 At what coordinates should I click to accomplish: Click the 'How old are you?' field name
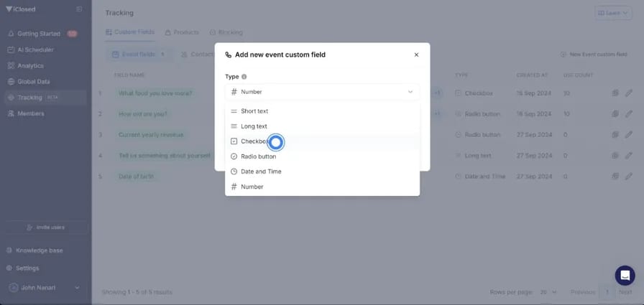[143, 114]
